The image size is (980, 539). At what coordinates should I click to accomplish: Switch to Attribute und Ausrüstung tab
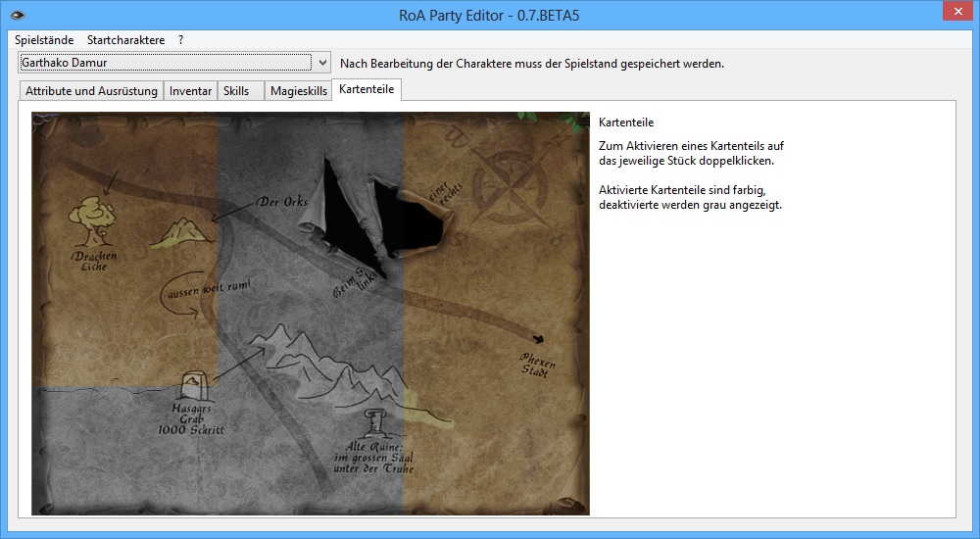(91, 91)
